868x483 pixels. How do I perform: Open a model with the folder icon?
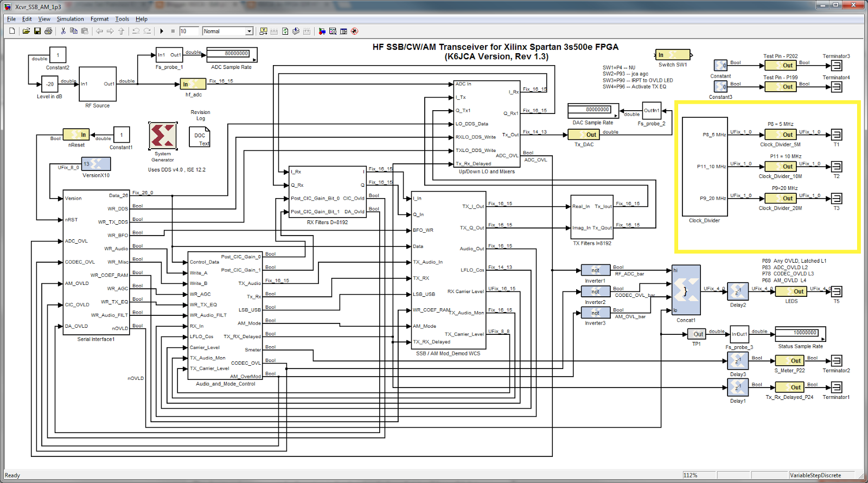point(26,31)
